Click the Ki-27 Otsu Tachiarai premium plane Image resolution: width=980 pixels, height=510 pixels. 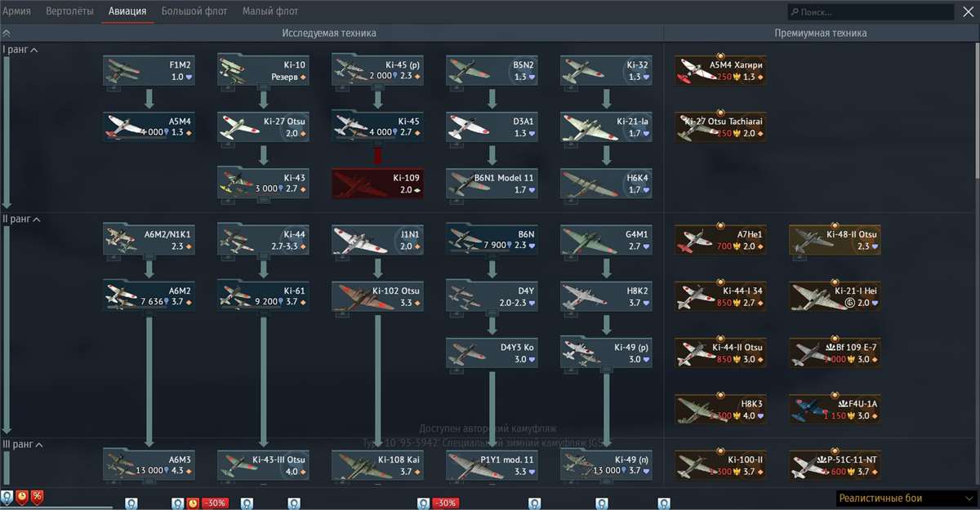(719, 126)
